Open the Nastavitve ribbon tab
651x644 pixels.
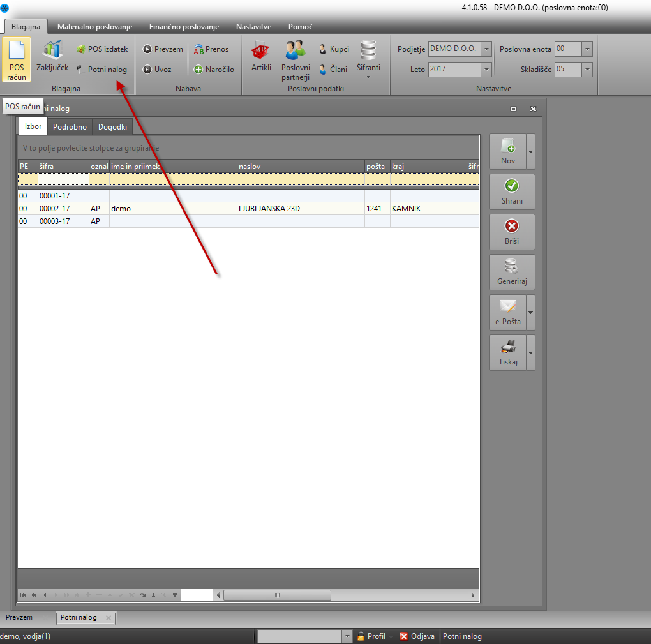[253, 27]
